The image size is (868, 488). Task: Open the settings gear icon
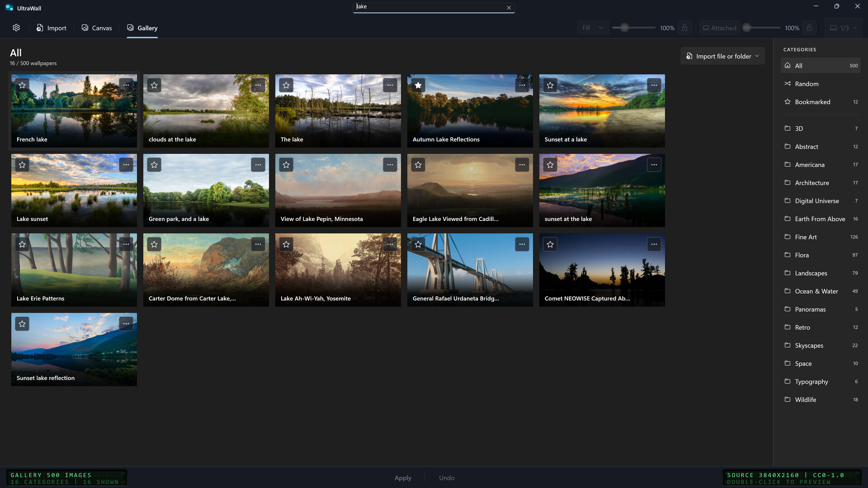coord(16,28)
